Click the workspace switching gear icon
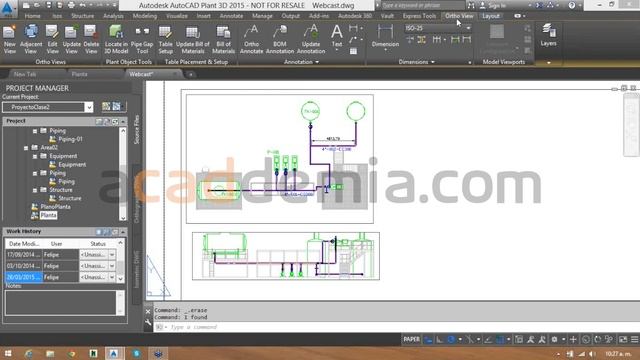Image resolution: width=640 pixels, height=360 pixels. point(554,339)
